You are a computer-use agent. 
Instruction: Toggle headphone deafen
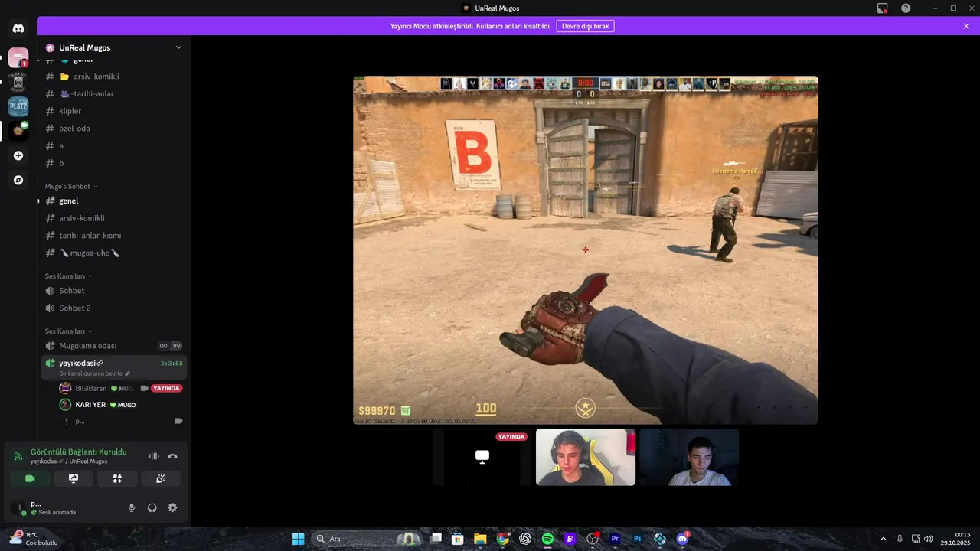pyautogui.click(x=152, y=507)
